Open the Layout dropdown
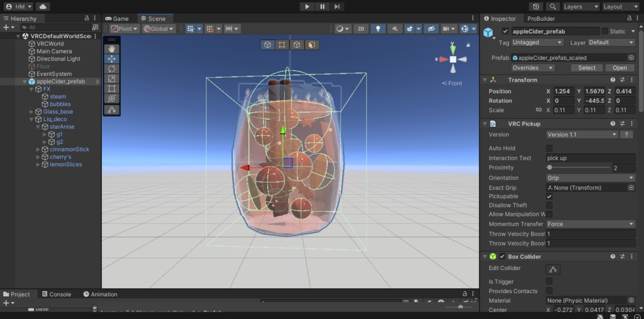This screenshot has width=644, height=319. tap(620, 6)
